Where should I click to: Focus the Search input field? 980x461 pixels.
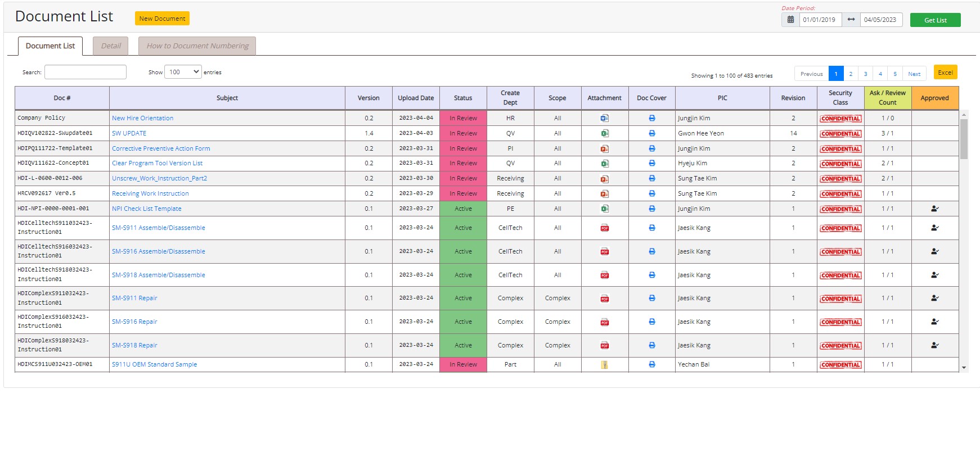click(86, 72)
